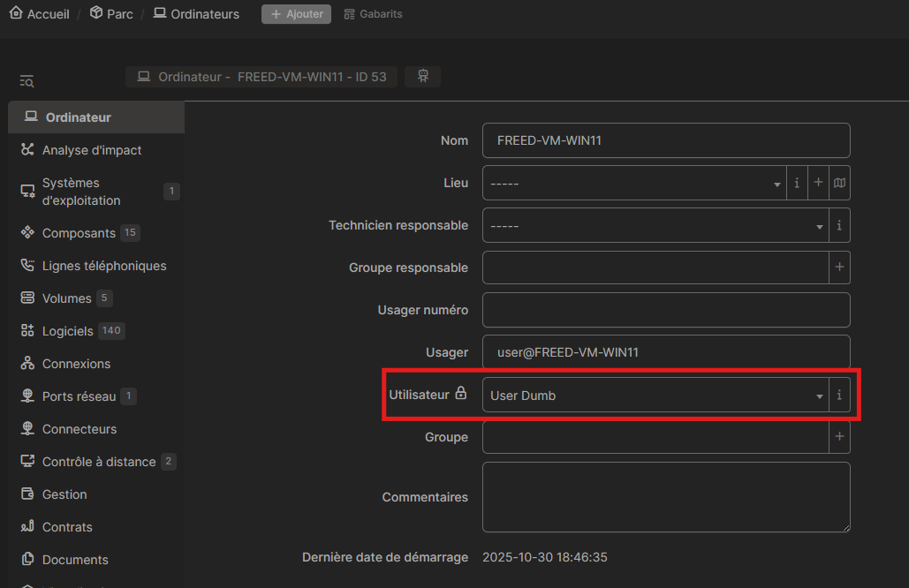Click the Utilisateur info icon

[x=839, y=395]
